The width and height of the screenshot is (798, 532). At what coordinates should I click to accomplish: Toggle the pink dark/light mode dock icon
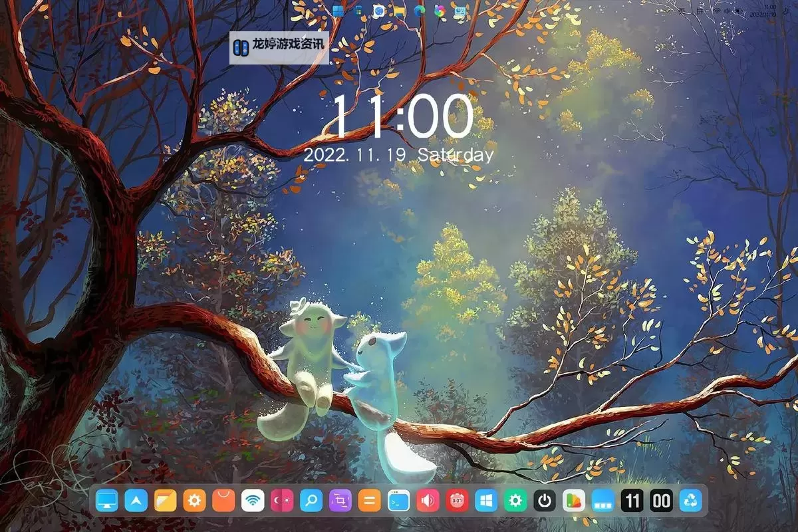point(282,500)
